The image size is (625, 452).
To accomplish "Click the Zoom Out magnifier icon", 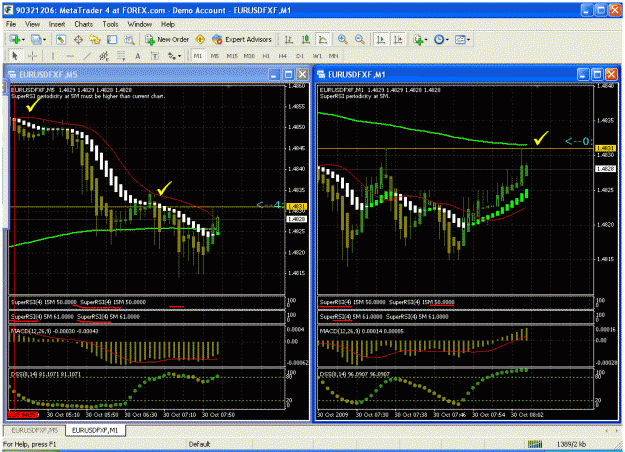I will pos(360,39).
